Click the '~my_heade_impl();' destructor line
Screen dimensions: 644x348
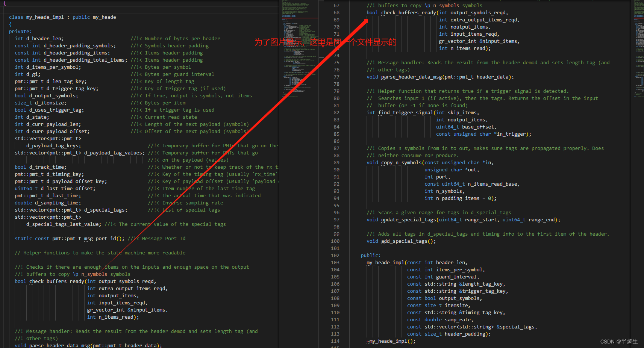(391, 341)
